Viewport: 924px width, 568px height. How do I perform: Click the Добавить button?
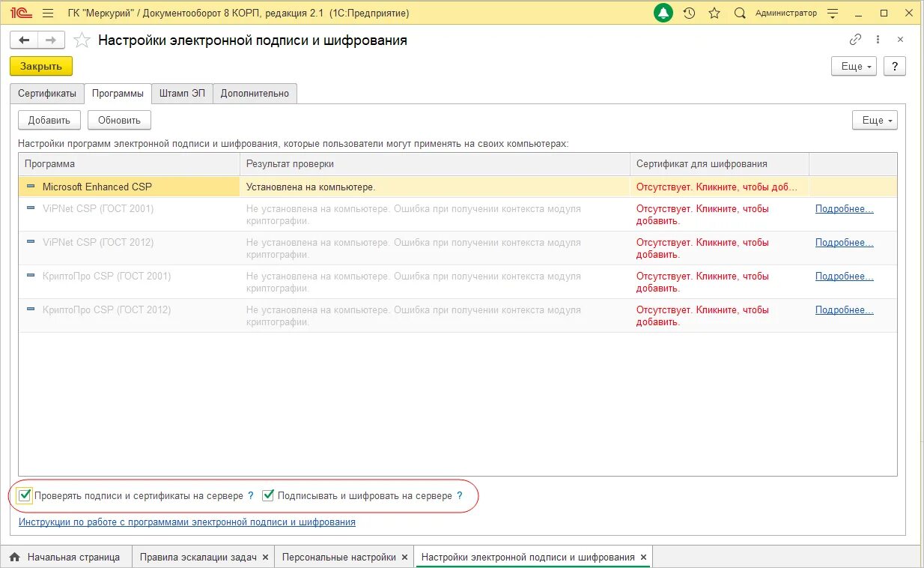(49, 120)
